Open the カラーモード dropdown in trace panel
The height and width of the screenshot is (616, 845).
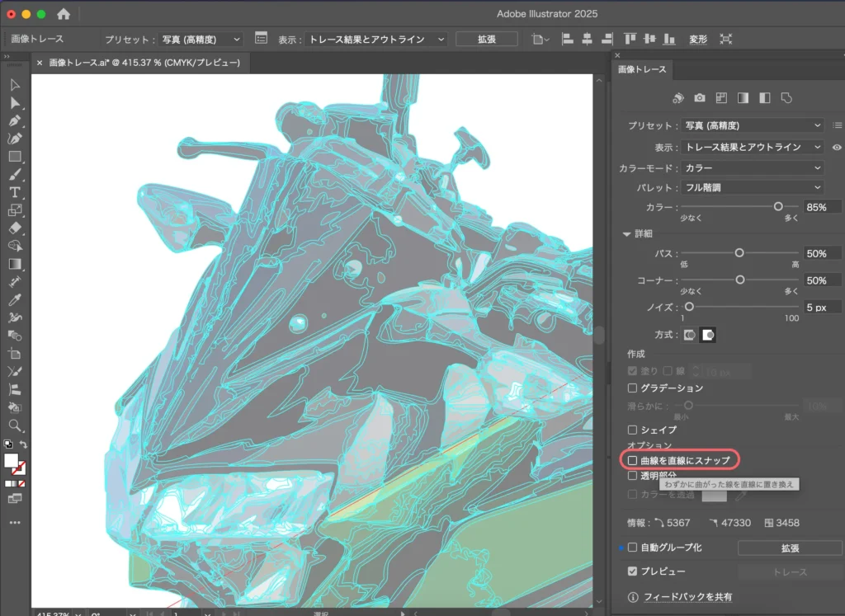pyautogui.click(x=753, y=167)
